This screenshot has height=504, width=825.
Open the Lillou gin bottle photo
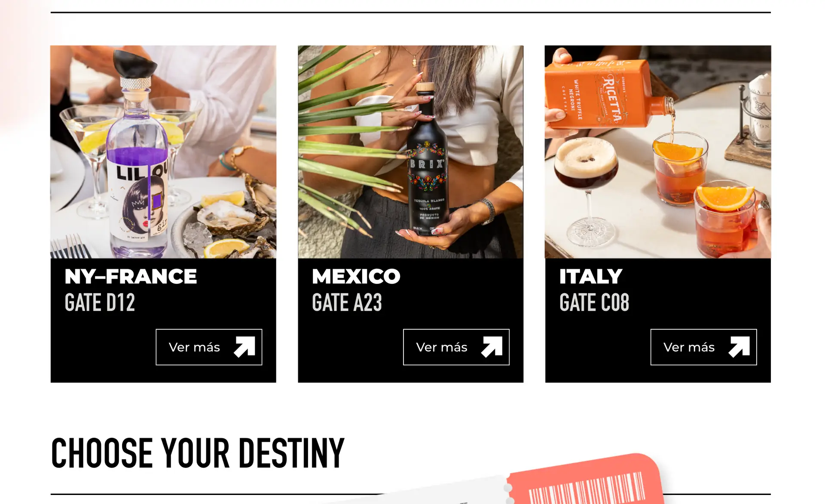163,152
